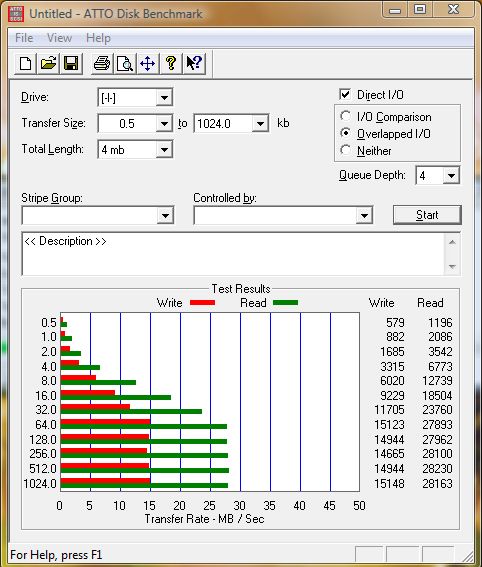The width and height of the screenshot is (482, 567).
Task: Expand the Queue Depth dropdown
Action: click(451, 176)
